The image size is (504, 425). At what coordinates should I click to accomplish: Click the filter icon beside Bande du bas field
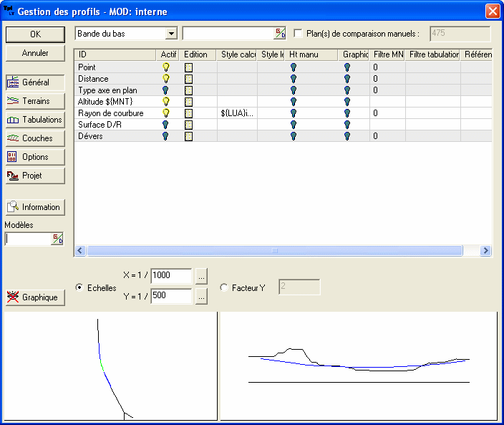tap(279, 34)
